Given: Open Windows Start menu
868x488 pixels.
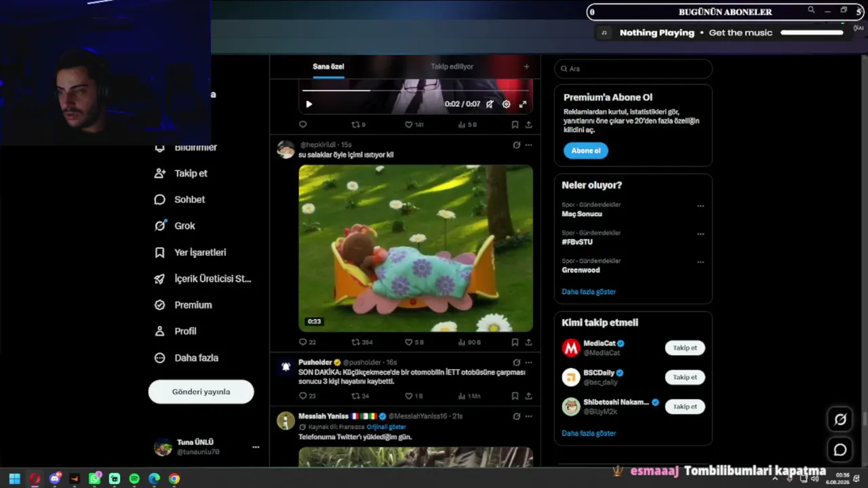Looking at the screenshot, I should [14, 479].
